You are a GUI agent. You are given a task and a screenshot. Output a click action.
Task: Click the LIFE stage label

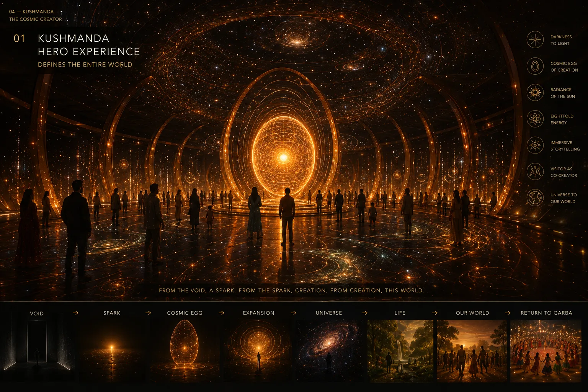click(400, 313)
